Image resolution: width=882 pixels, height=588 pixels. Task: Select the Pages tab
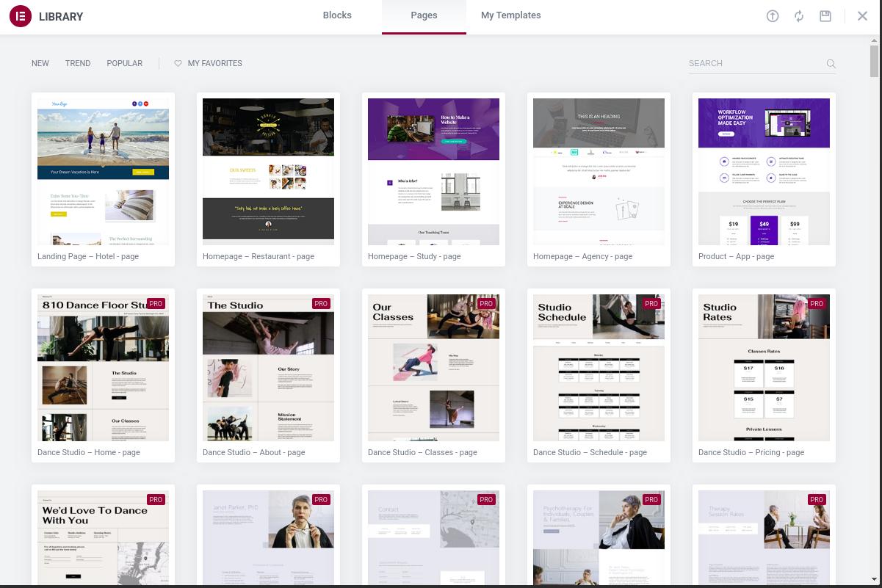424,16
